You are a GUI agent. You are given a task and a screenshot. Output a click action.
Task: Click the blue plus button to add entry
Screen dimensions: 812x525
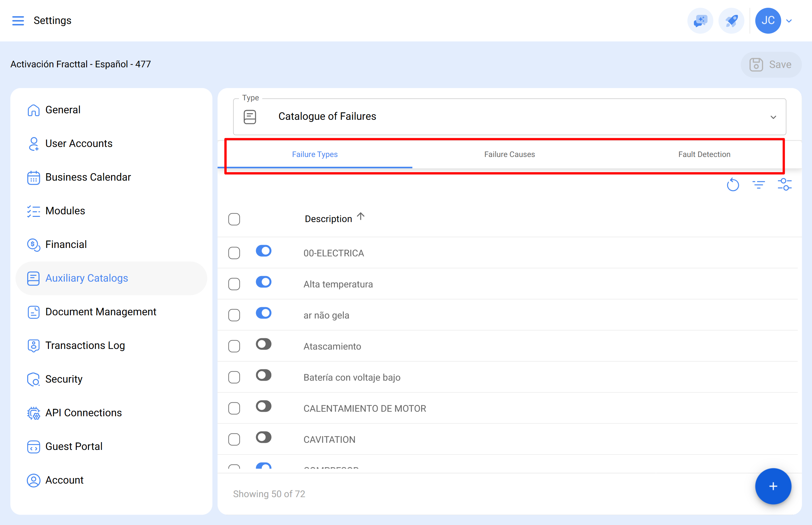pos(773,486)
